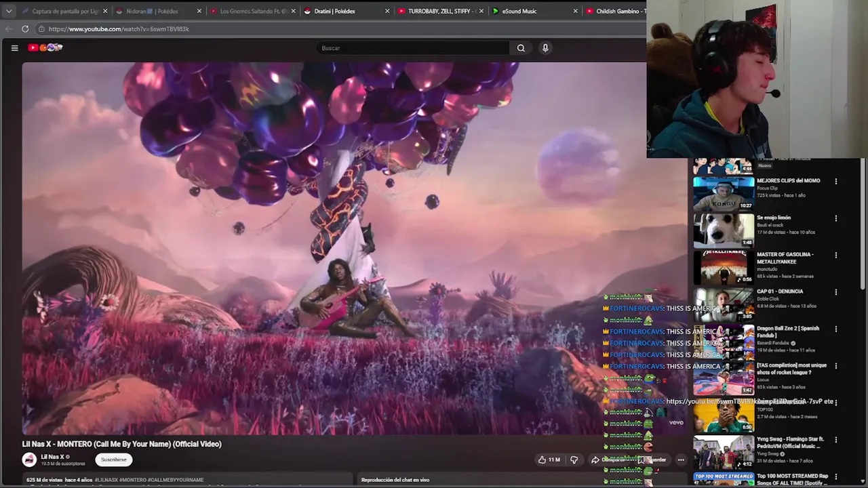This screenshot has width=868, height=488.
Task: Open options for MASTER OF GASOLINA video
Action: (835, 256)
